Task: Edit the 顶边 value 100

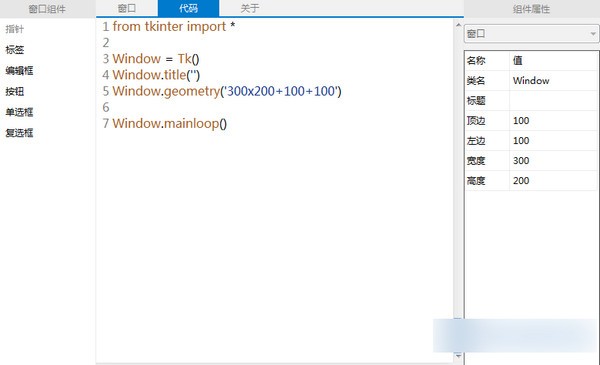Action: click(x=553, y=121)
